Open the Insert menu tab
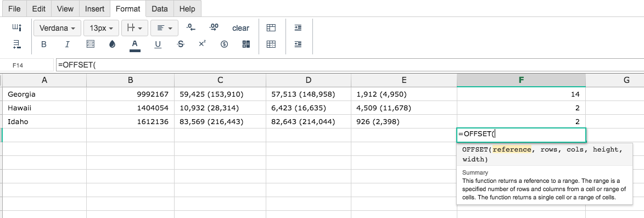This screenshot has height=218, width=644. pos(94,9)
